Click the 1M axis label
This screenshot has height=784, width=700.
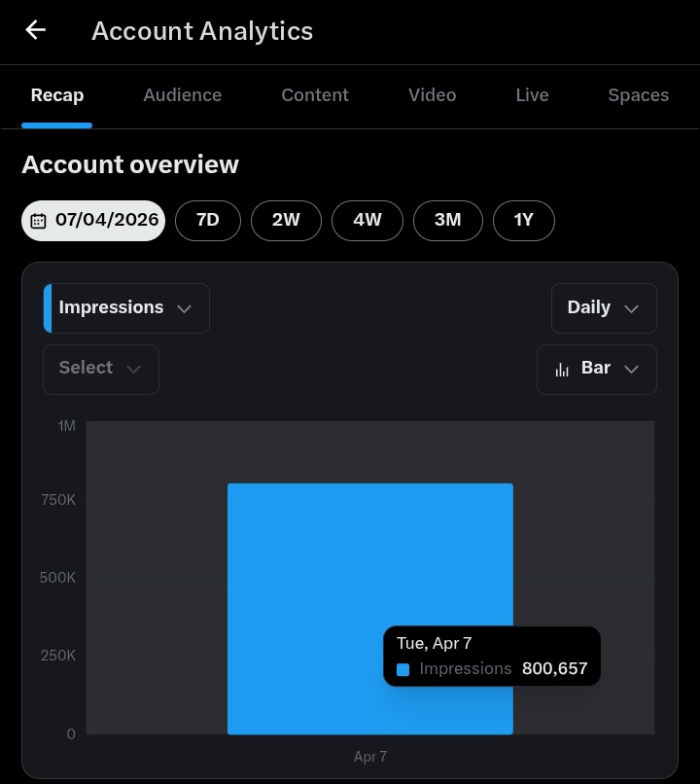[66, 426]
